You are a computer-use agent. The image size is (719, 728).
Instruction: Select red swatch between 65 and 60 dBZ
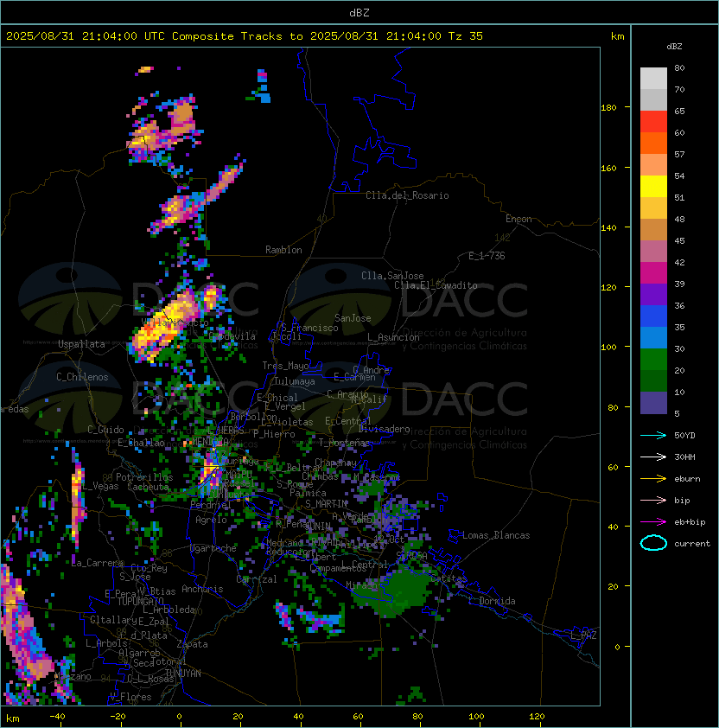click(x=653, y=122)
